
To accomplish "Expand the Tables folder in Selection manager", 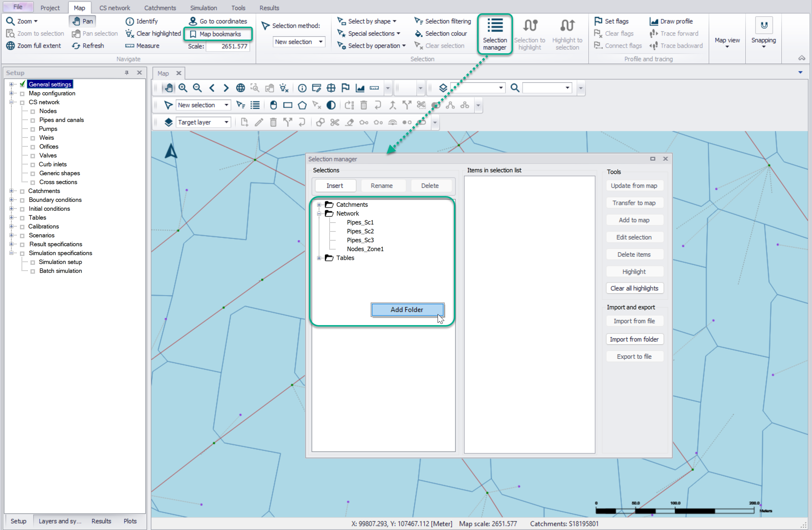I will [x=319, y=258].
